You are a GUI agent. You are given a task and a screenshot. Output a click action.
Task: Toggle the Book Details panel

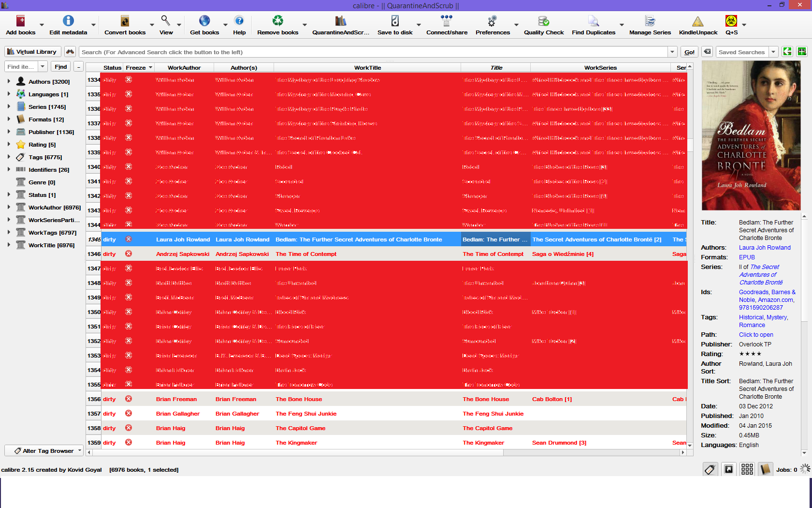pos(765,469)
